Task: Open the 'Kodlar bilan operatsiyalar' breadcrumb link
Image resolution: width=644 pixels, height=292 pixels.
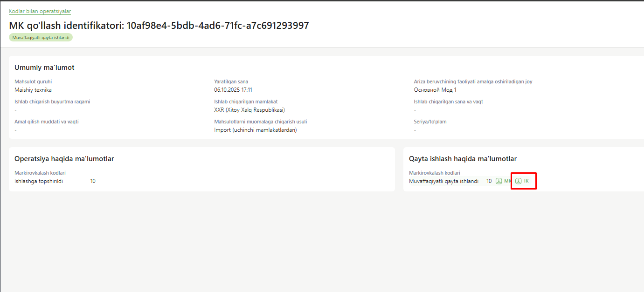Action: tap(40, 11)
